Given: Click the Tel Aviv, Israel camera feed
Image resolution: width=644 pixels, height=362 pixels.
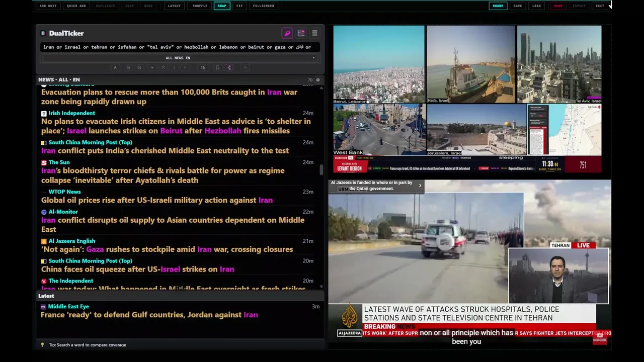Looking at the screenshot, I should point(559,64).
